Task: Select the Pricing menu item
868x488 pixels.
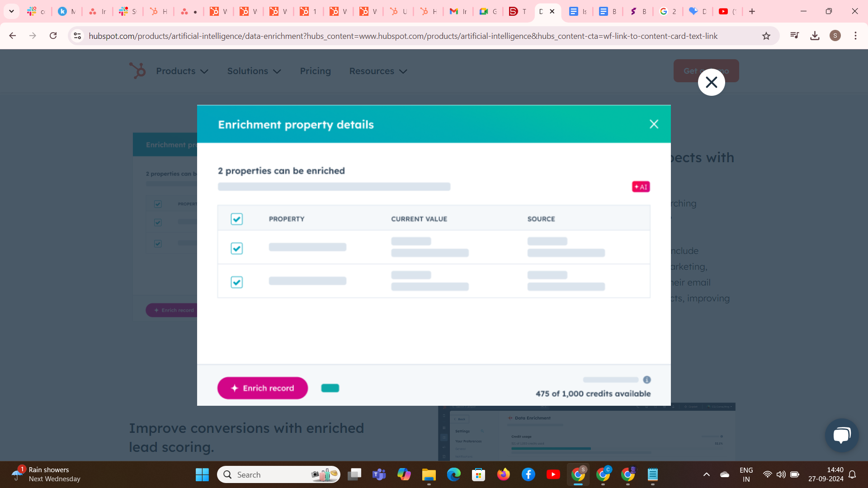Action: (x=316, y=71)
